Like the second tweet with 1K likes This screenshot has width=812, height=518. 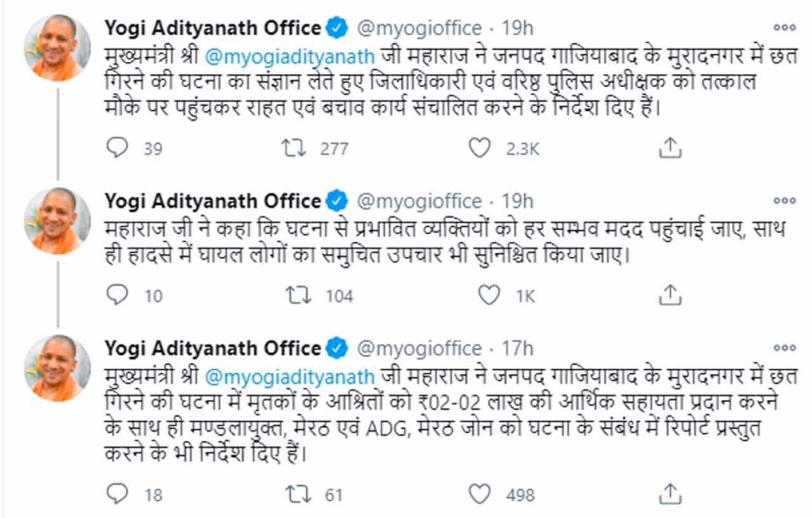[488, 295]
